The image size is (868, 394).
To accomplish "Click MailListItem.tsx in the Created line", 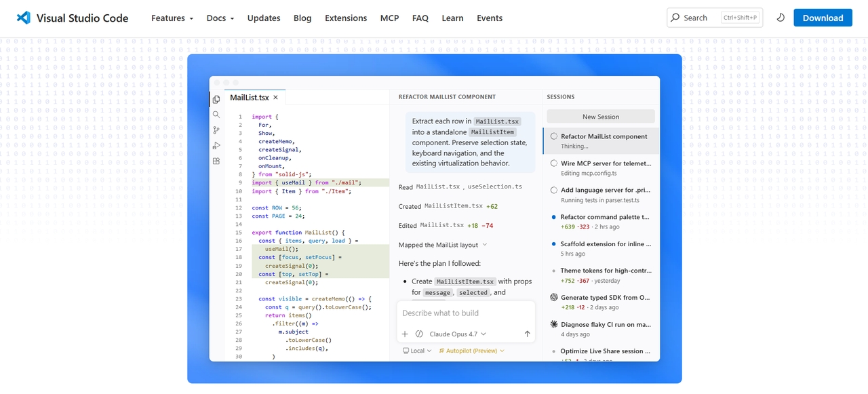I will [x=454, y=206].
